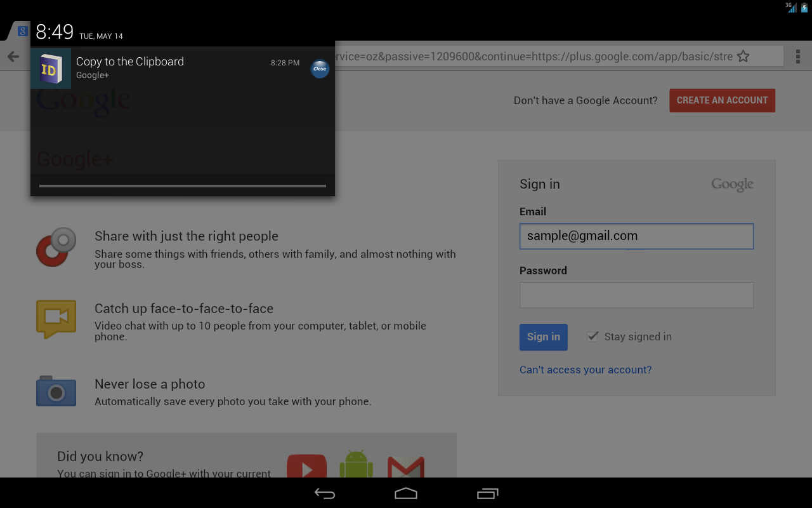Tap the video chat hangout icon
This screenshot has width=812, height=508.
pyautogui.click(x=56, y=319)
